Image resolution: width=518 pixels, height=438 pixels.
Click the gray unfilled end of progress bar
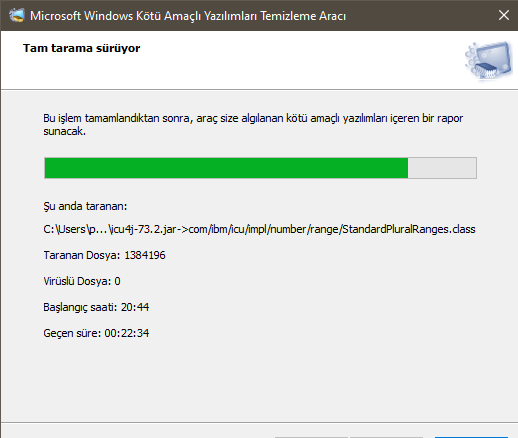tap(442, 168)
